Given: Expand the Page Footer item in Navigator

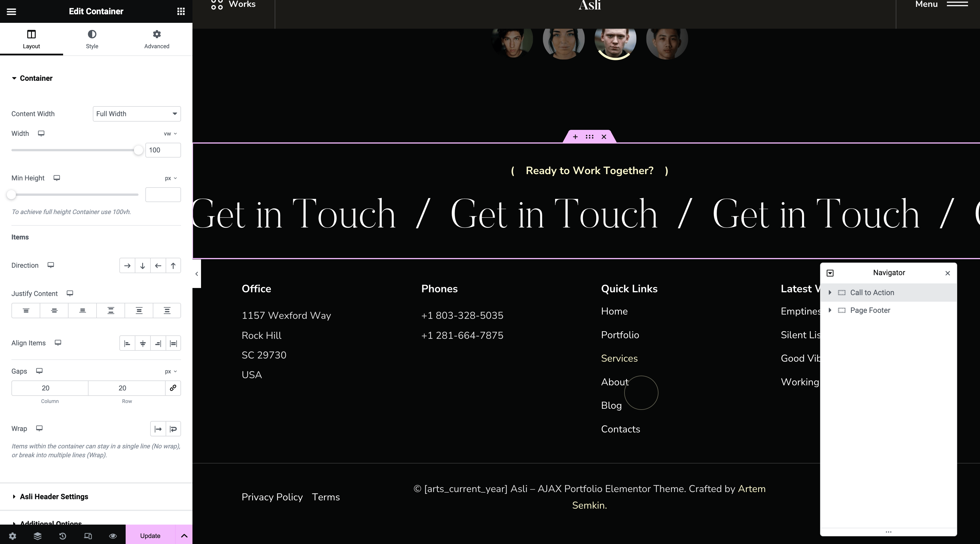Looking at the screenshot, I should point(830,311).
